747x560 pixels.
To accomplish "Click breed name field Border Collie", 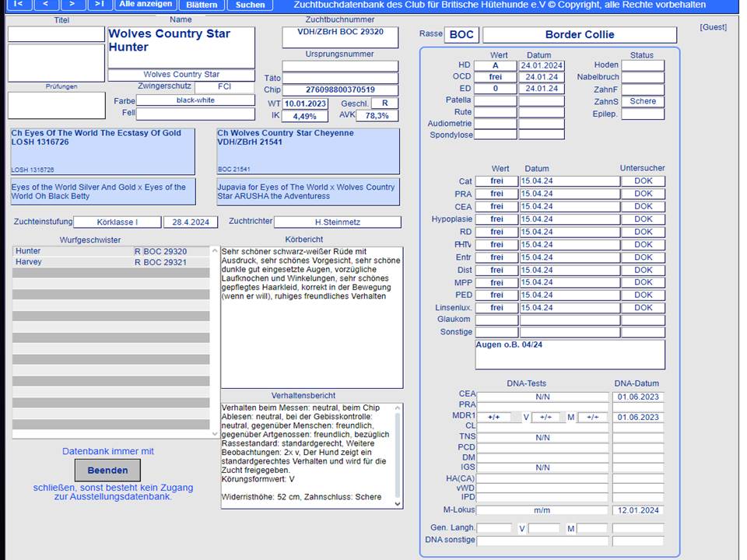I will point(580,35).
